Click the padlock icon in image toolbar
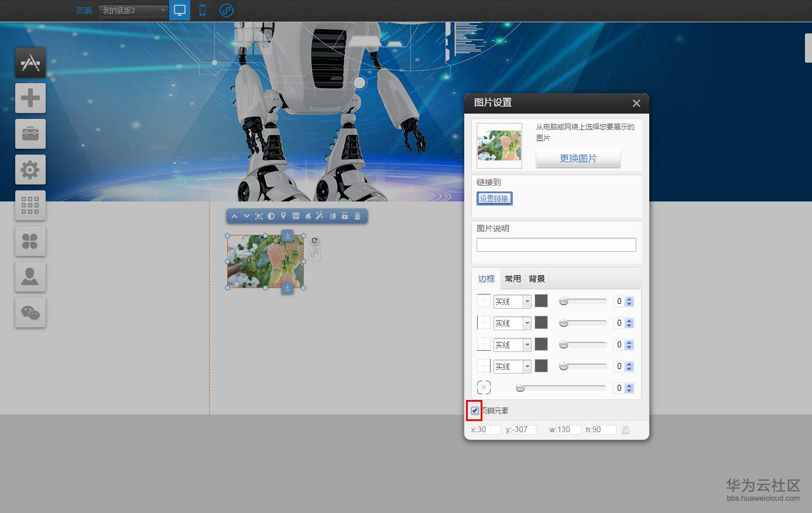The image size is (812, 513). tap(345, 216)
